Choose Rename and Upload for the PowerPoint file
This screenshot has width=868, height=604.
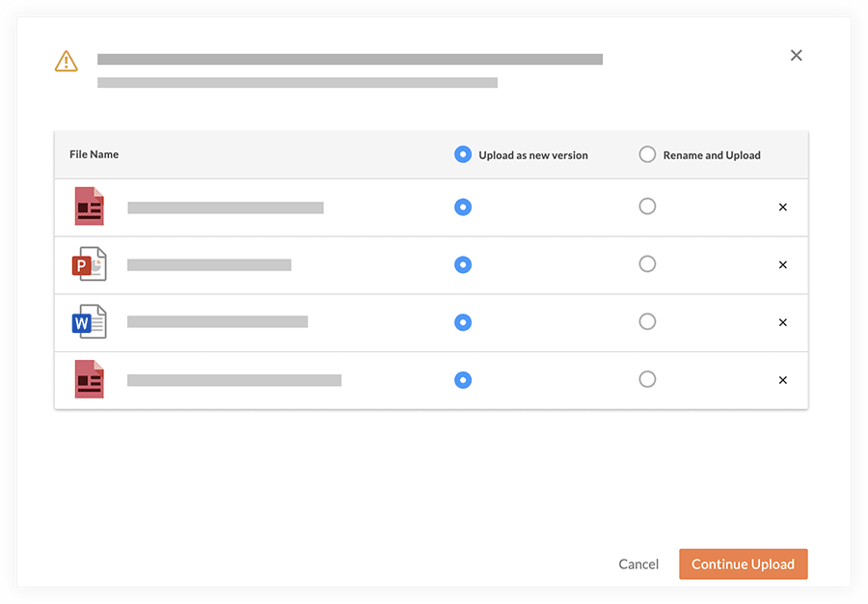[647, 264]
